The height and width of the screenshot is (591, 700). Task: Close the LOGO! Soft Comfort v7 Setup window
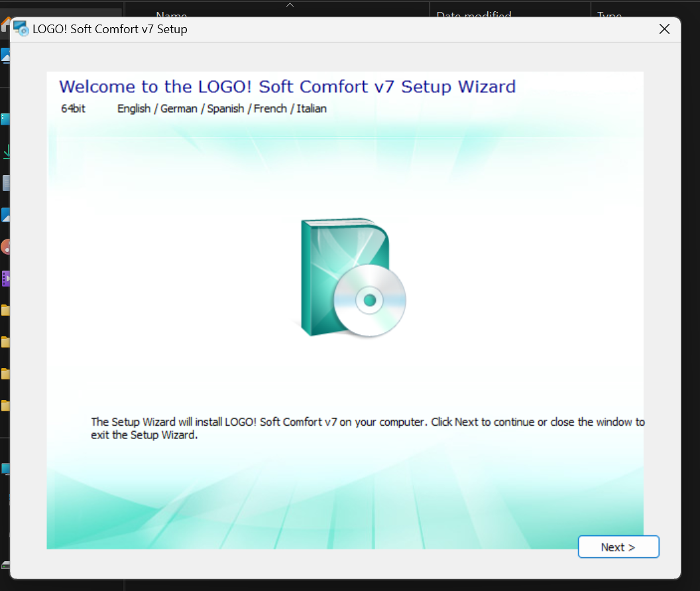coord(664,29)
